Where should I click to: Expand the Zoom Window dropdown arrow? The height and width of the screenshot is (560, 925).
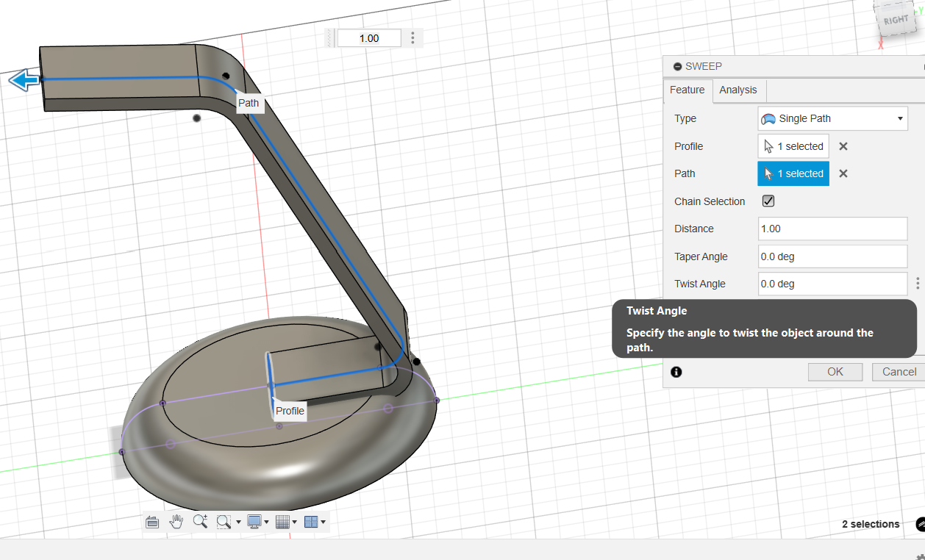tap(238, 523)
